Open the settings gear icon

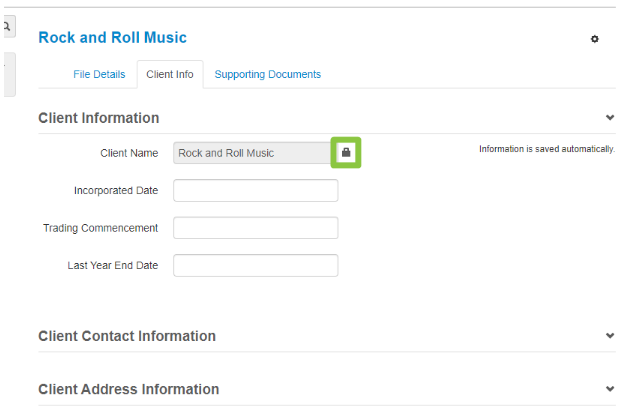[x=595, y=39]
